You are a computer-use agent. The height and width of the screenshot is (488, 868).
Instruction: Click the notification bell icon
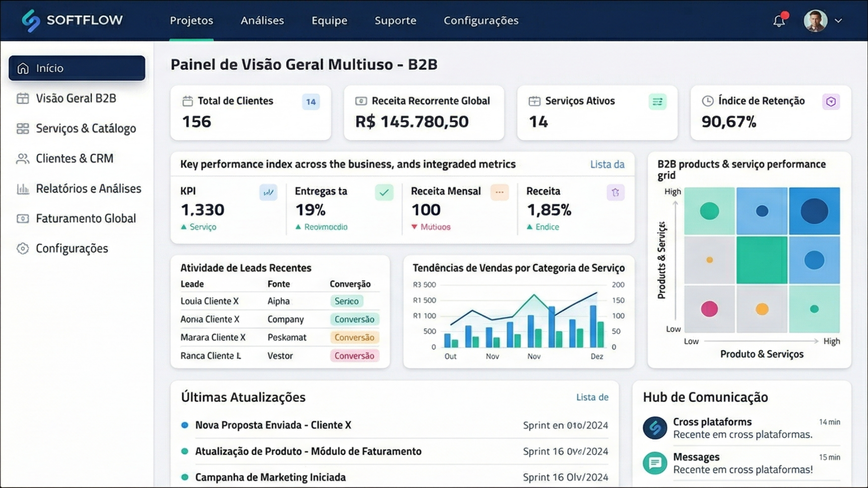[778, 21]
